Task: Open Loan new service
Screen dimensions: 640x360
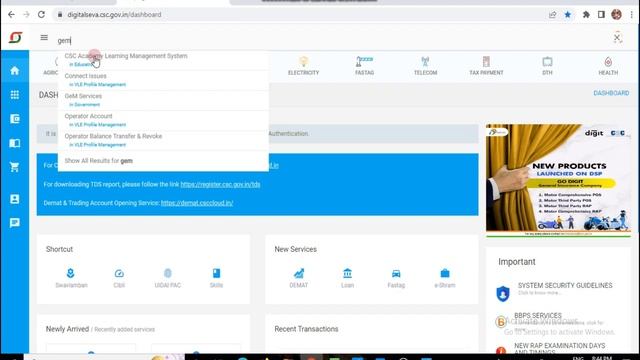Action: 347,278
